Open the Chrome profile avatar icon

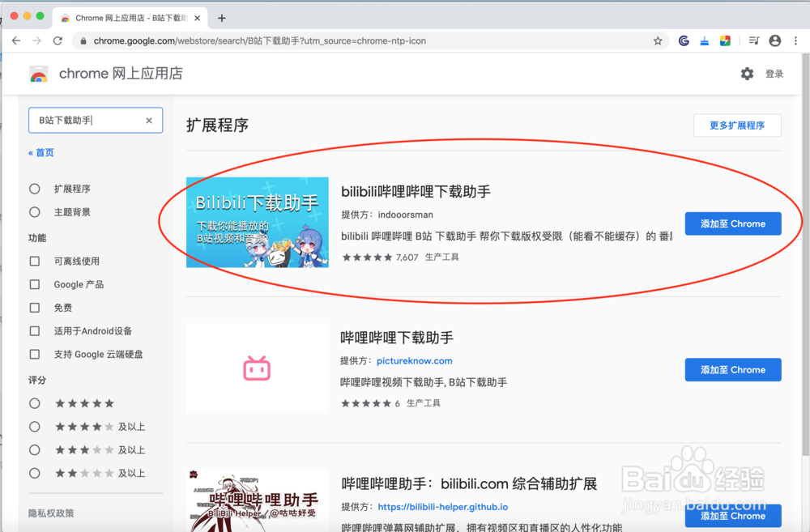pos(775,40)
